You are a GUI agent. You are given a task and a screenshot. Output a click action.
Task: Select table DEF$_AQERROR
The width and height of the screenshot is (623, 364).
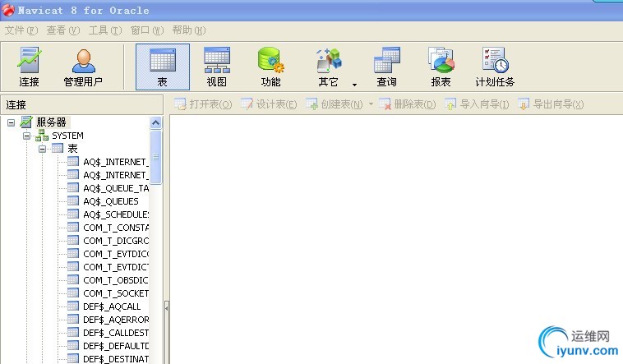click(116, 320)
